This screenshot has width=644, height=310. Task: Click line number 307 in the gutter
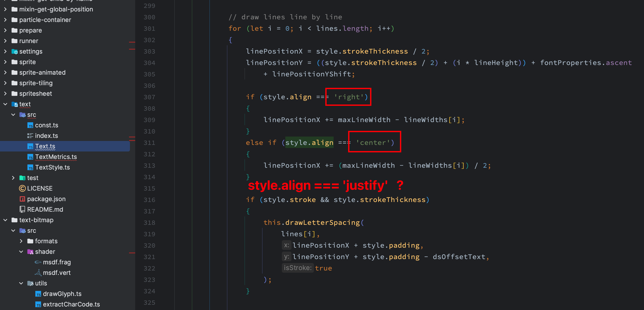point(149,97)
